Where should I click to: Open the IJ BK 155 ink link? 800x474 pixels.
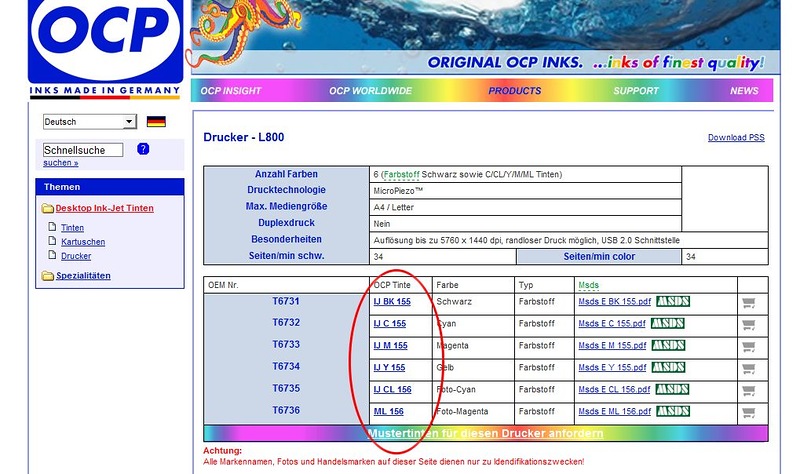(x=392, y=302)
